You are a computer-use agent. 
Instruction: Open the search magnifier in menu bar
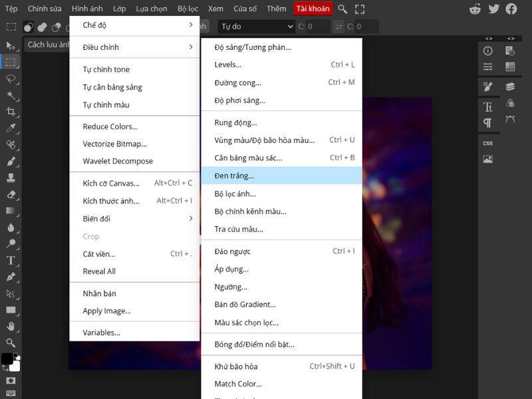click(342, 9)
